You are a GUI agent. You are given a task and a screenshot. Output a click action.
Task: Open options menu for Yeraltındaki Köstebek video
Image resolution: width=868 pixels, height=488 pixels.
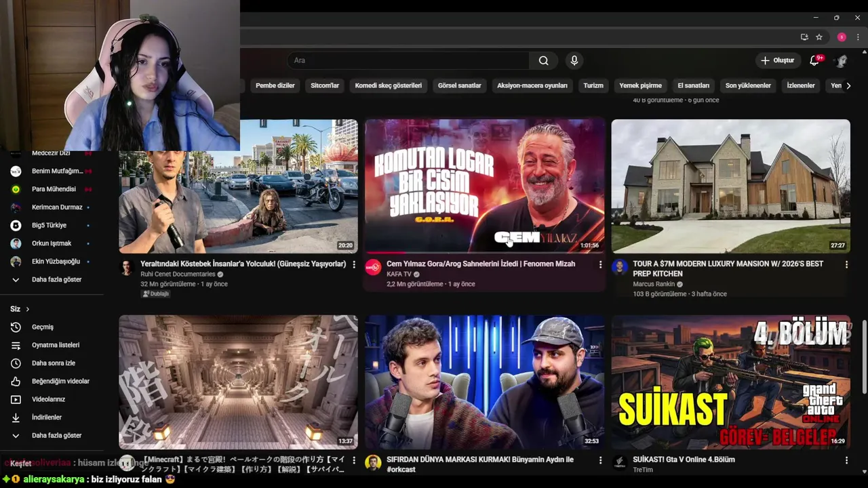(x=354, y=264)
